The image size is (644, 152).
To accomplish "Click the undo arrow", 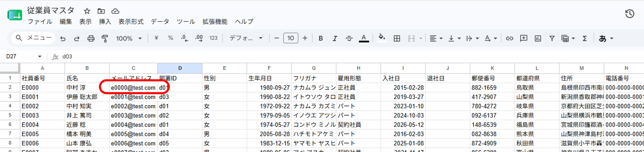I will [63, 38].
